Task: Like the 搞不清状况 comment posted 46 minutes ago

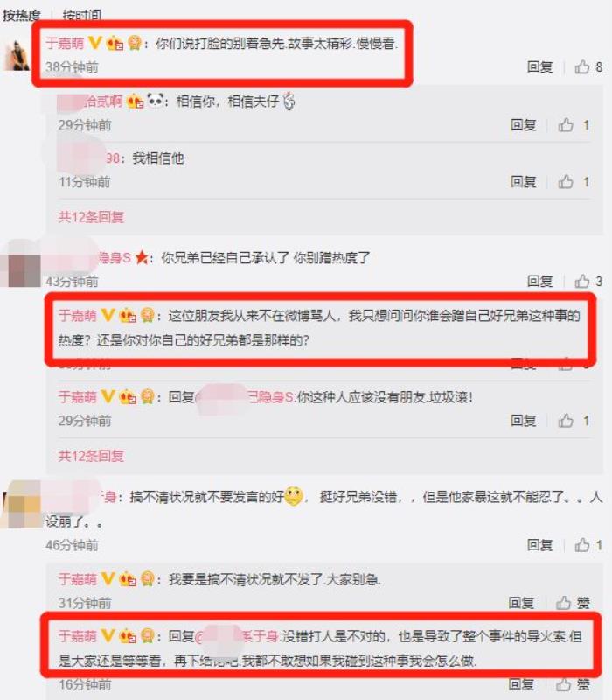Action: tap(582, 544)
